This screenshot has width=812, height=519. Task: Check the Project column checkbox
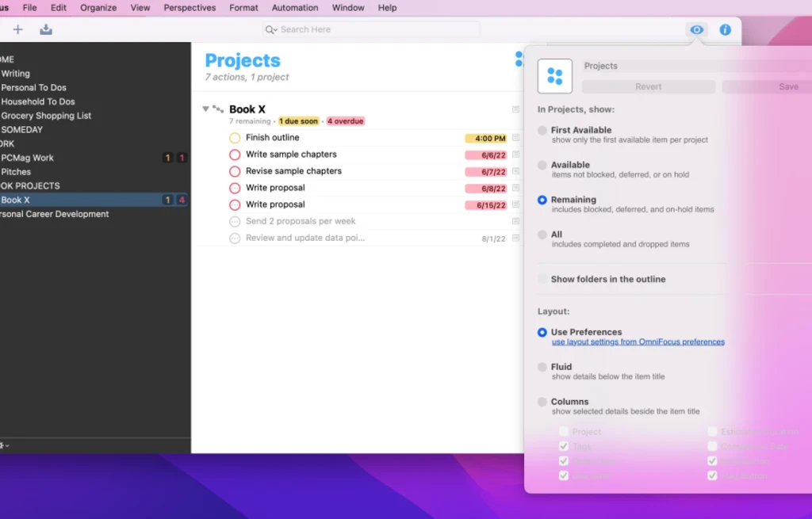point(563,431)
